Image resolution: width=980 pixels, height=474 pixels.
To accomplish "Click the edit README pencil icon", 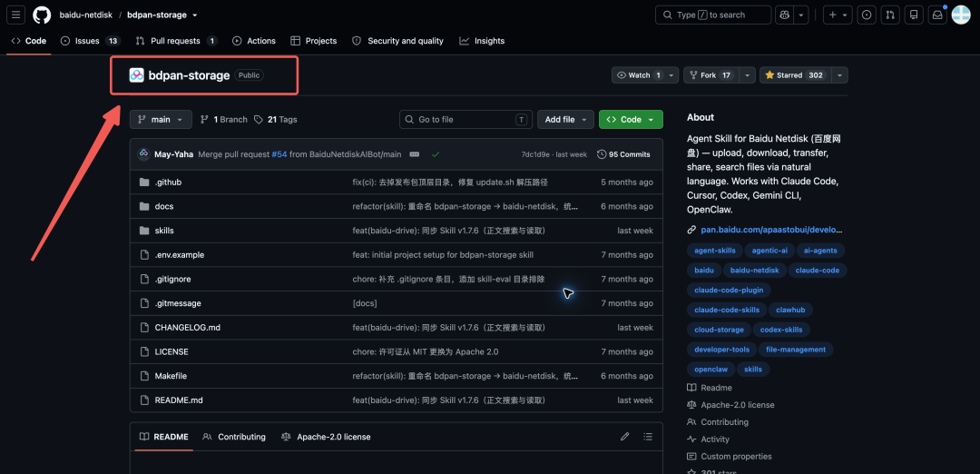I will pos(624,437).
